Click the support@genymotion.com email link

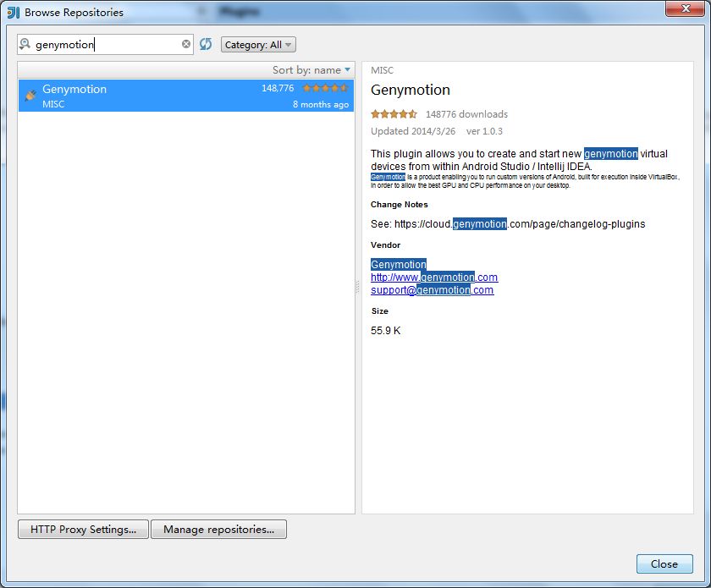(433, 289)
